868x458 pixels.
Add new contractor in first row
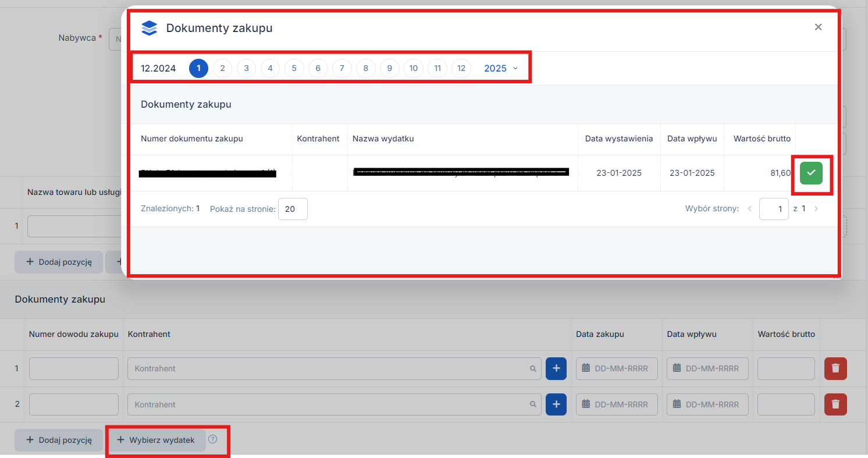click(556, 368)
